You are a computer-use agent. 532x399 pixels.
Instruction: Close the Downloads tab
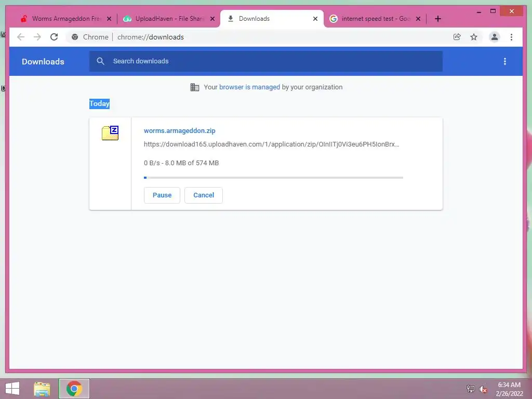click(x=315, y=19)
